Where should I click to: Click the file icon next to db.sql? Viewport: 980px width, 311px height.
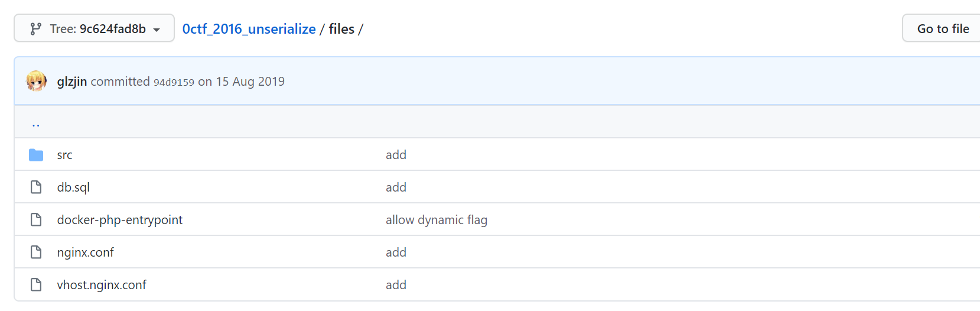coord(36,187)
